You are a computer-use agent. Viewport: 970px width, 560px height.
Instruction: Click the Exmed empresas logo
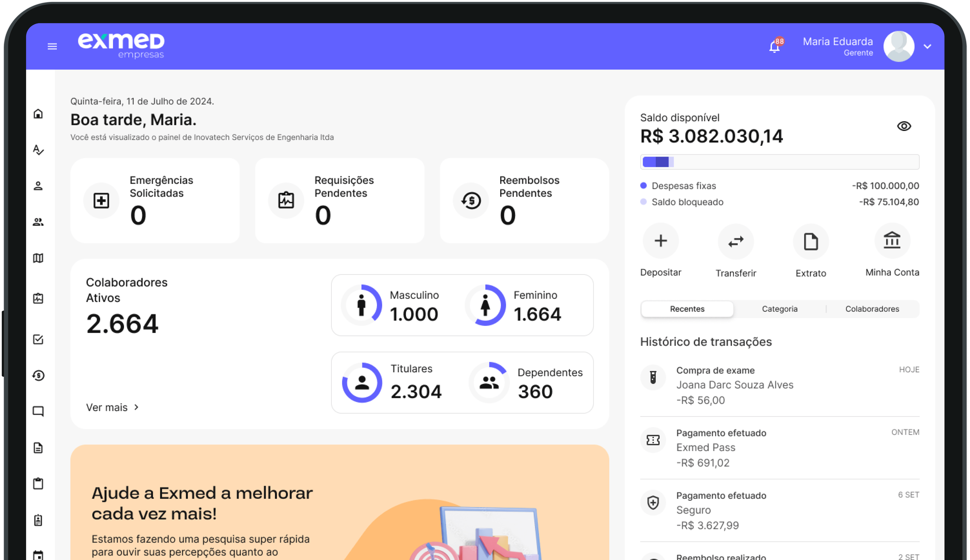pos(121,46)
